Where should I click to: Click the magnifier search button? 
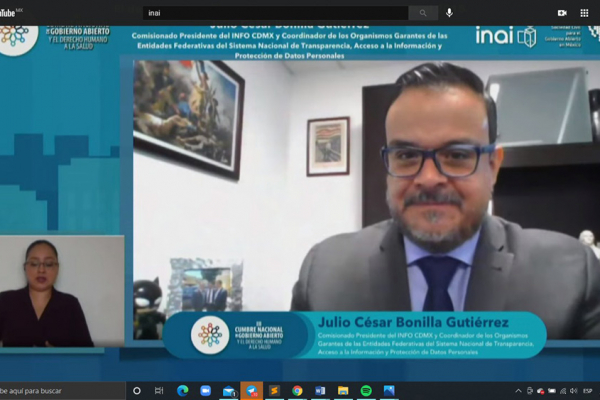tap(423, 13)
